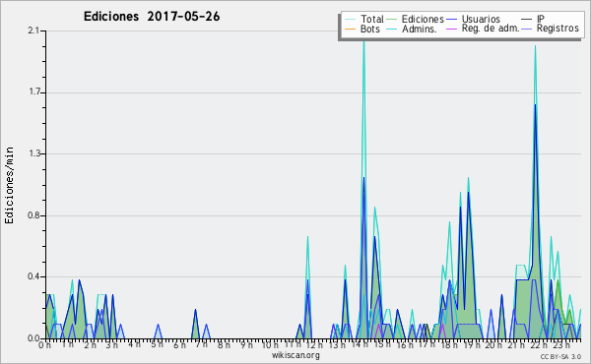
Task: Open the wikiscan.org link
Action: click(295, 355)
